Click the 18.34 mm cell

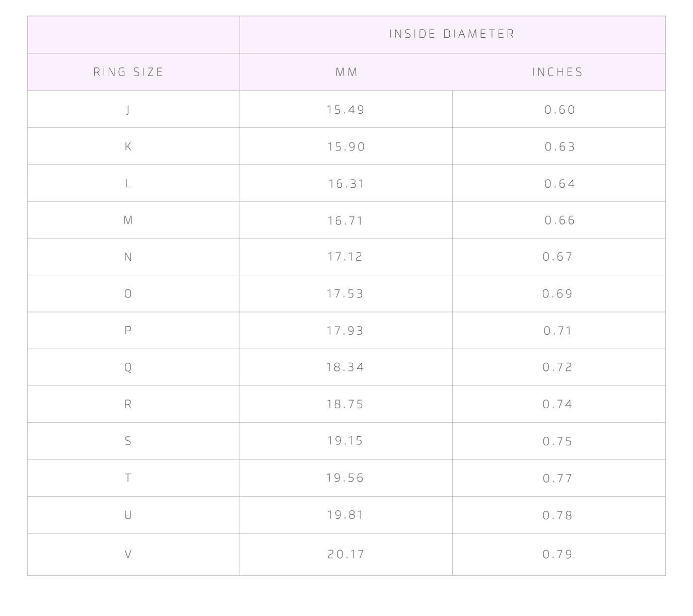(x=346, y=367)
